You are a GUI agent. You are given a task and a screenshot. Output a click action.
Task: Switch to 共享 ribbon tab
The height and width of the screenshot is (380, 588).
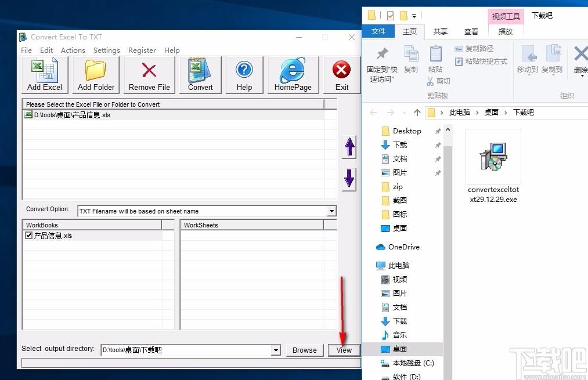click(440, 31)
